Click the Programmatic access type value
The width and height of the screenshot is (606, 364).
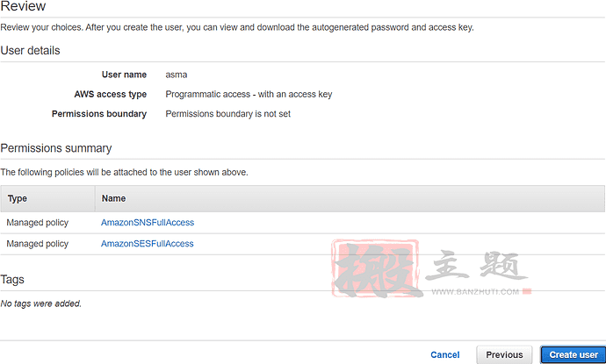click(x=249, y=94)
